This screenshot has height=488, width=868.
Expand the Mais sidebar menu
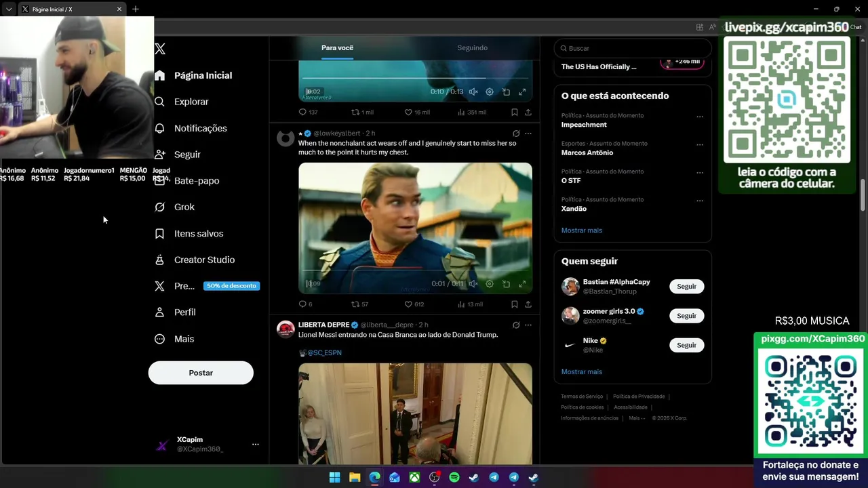coord(174,339)
